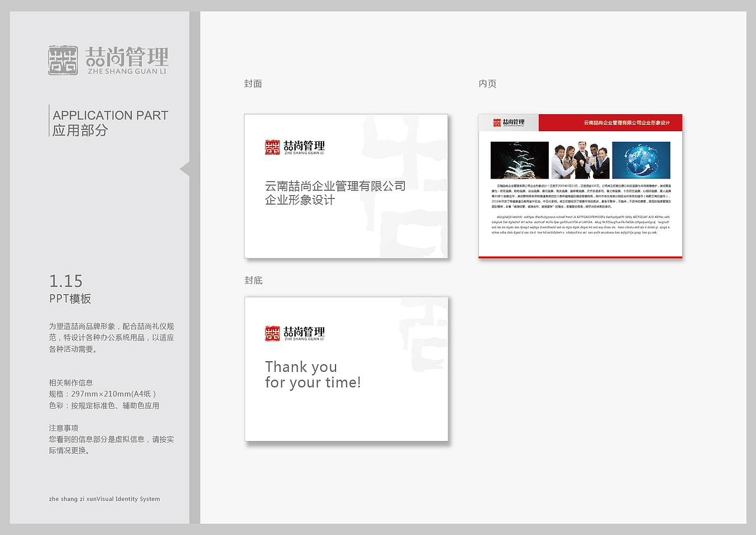Select the blue globe image on the inner page

(640, 160)
